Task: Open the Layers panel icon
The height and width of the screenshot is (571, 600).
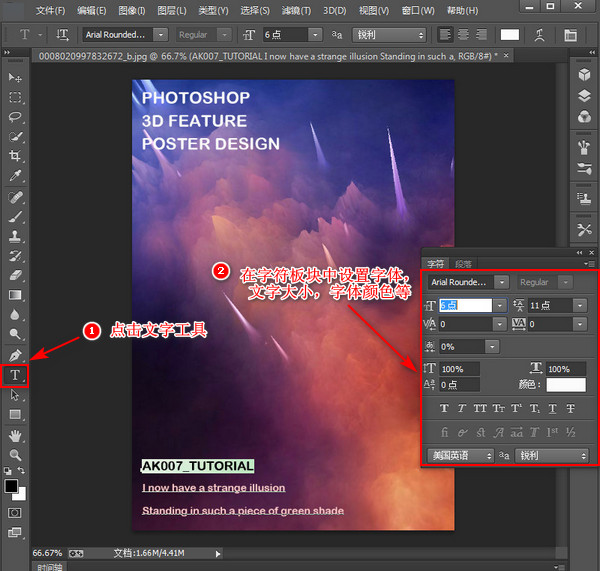Action: pos(584,95)
